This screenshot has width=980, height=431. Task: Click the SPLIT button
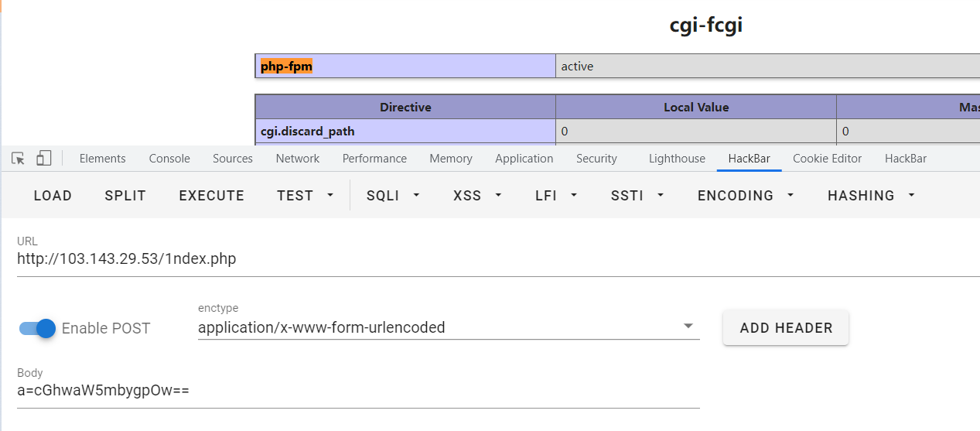click(125, 196)
